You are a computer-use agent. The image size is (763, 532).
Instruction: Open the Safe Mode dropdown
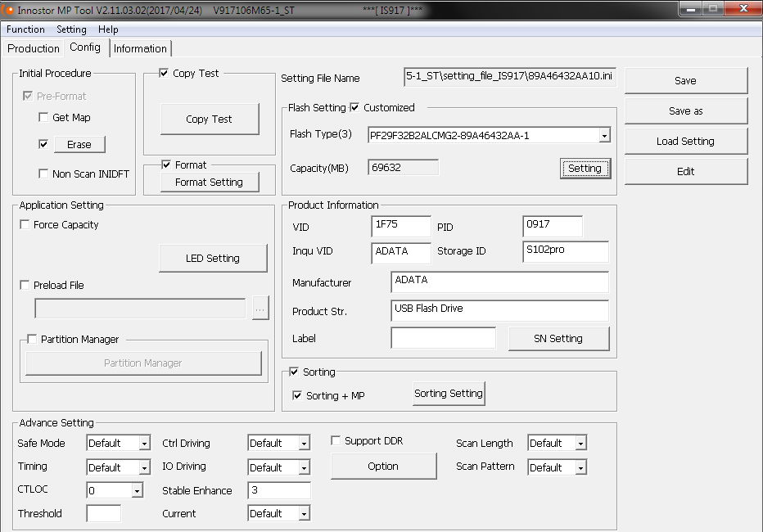pos(144,444)
